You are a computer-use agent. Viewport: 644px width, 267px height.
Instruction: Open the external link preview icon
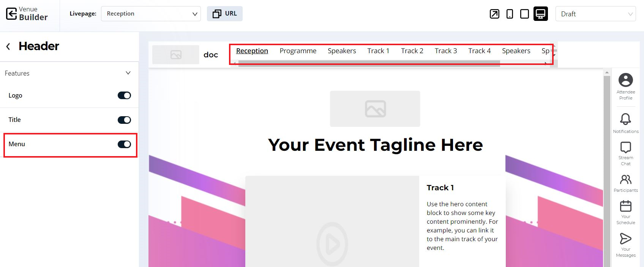pyautogui.click(x=494, y=14)
